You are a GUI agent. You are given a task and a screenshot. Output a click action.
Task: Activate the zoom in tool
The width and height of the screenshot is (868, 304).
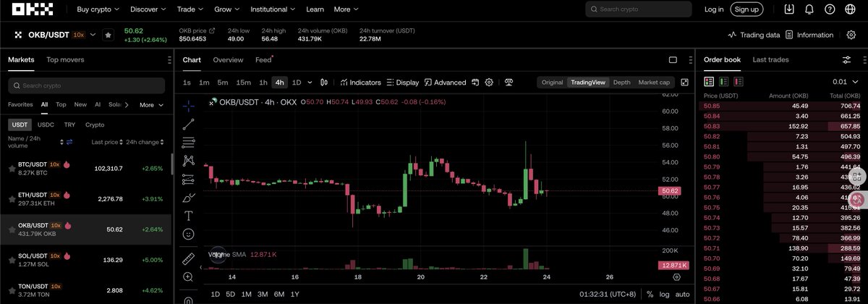189,276
